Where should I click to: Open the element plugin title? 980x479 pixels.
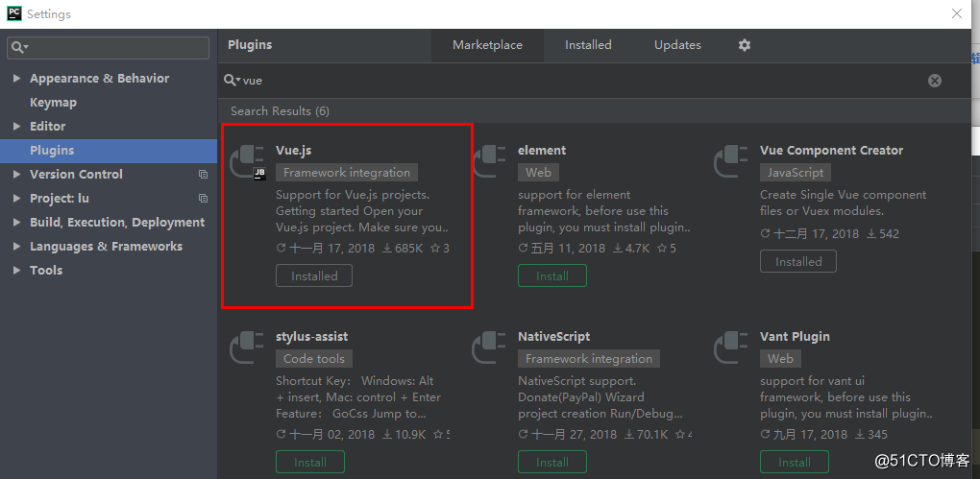click(x=542, y=151)
